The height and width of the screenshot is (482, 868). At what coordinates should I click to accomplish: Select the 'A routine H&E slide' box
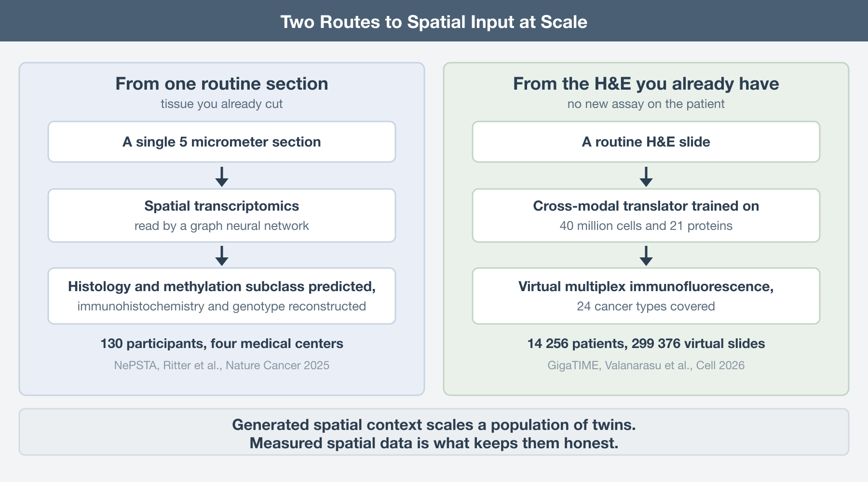646,142
